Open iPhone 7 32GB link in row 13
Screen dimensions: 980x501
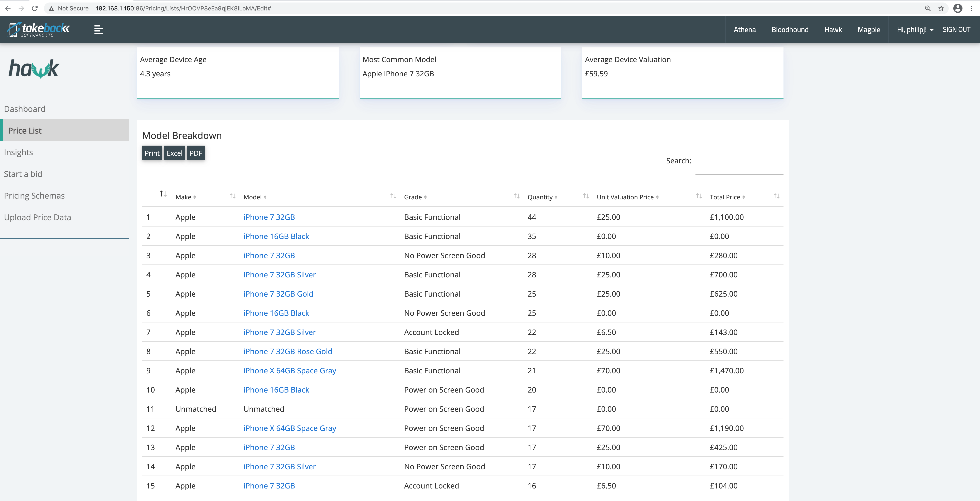coord(269,447)
